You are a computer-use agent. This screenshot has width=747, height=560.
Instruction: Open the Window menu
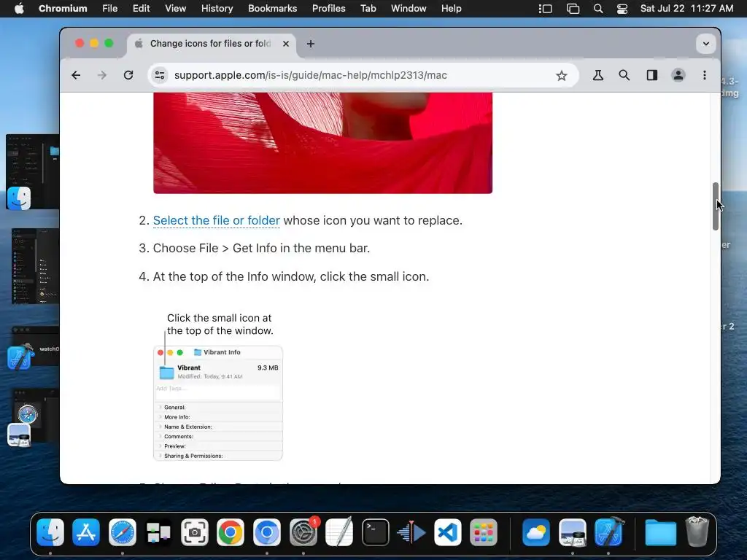pos(409,9)
